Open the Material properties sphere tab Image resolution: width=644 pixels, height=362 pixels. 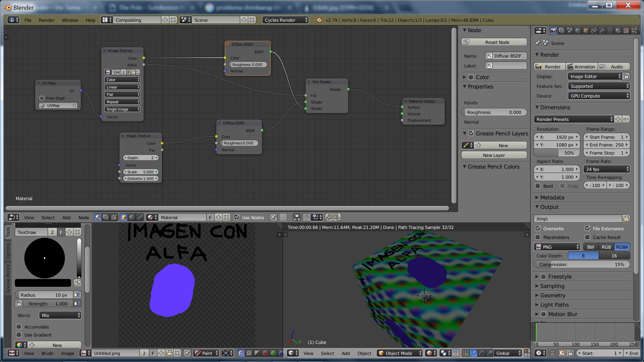tap(618, 31)
